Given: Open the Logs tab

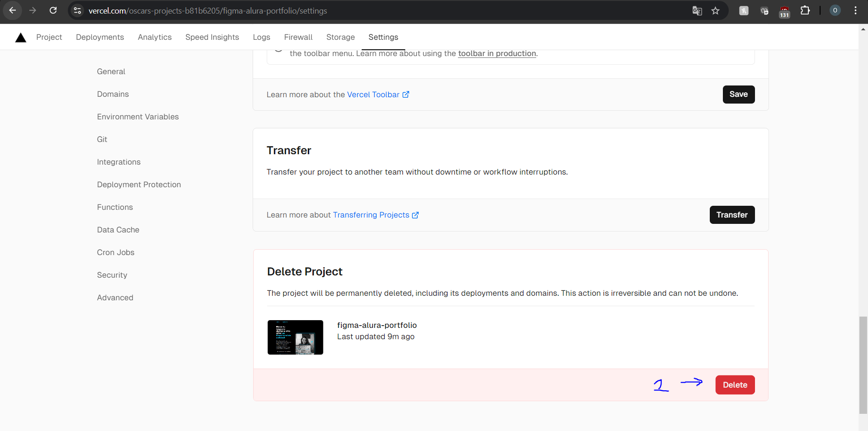Looking at the screenshot, I should [x=261, y=37].
